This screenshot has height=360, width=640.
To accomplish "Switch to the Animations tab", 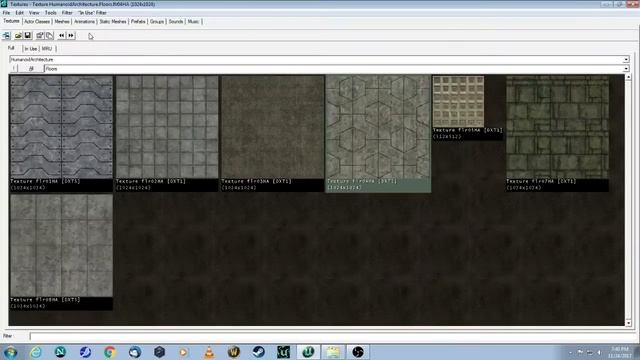I will click(x=84, y=22).
